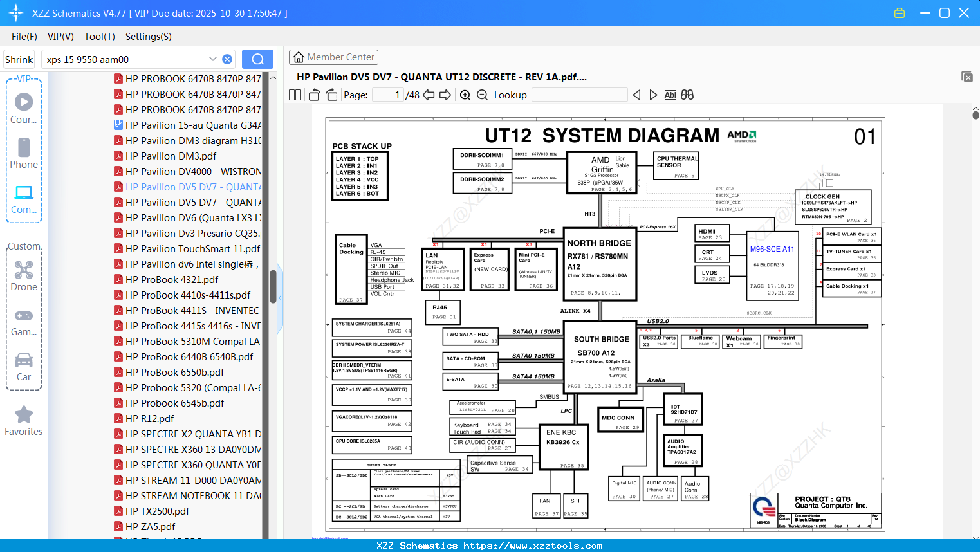Open HP Pavilion TouchSmart 11.pdf

click(187, 249)
